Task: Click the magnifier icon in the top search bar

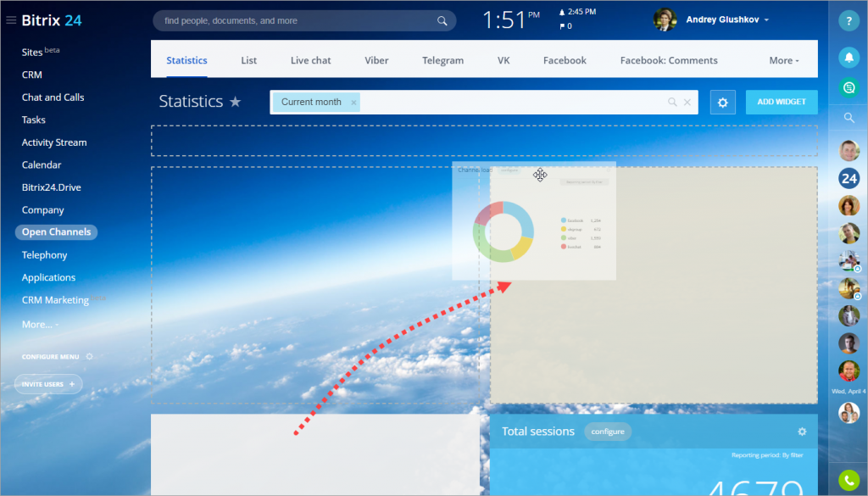Action: [442, 21]
